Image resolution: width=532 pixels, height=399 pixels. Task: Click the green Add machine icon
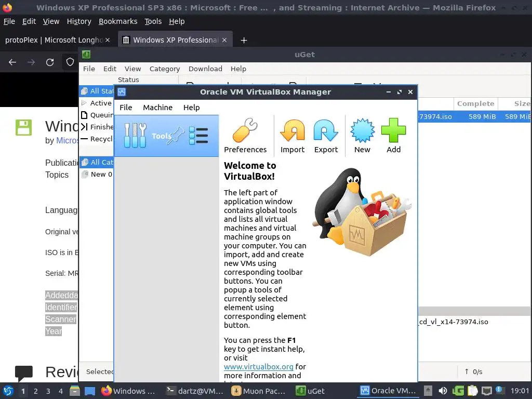[x=393, y=136]
